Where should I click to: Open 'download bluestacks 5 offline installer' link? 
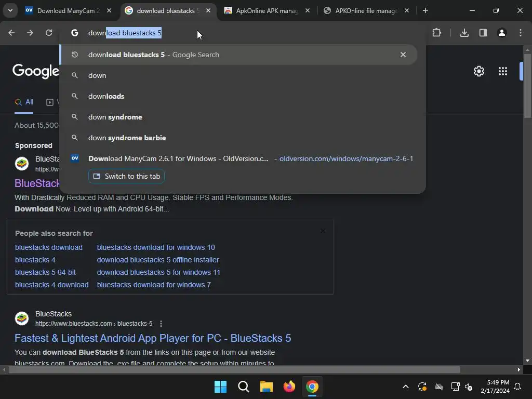point(158,260)
